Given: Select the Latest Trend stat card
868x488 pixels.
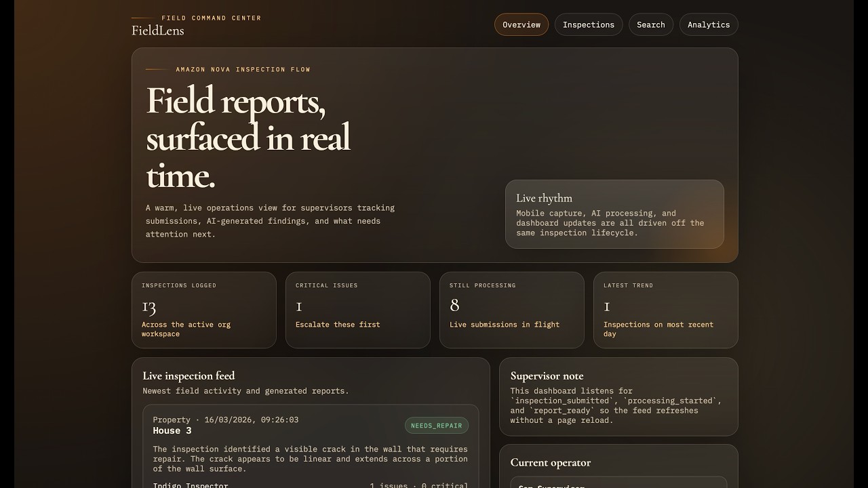Looking at the screenshot, I should pyautogui.click(x=666, y=310).
